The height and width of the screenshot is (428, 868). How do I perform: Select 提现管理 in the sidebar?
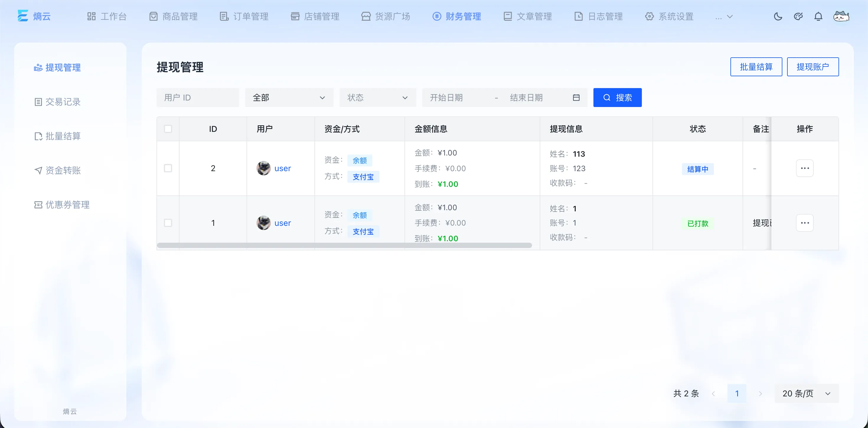point(57,67)
